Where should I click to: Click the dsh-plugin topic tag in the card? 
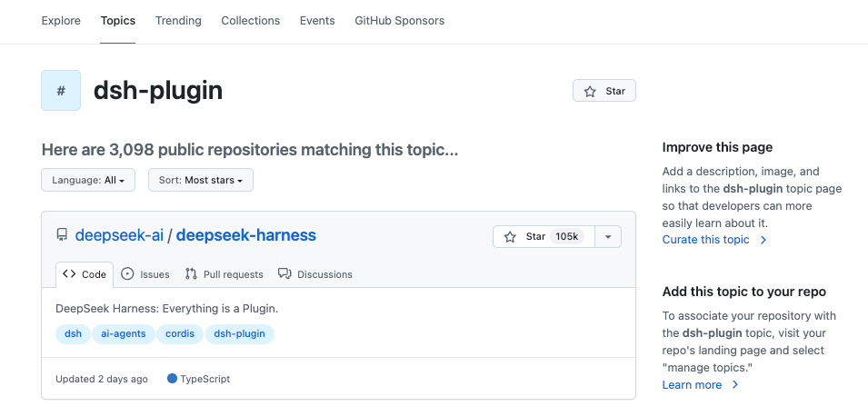point(240,334)
